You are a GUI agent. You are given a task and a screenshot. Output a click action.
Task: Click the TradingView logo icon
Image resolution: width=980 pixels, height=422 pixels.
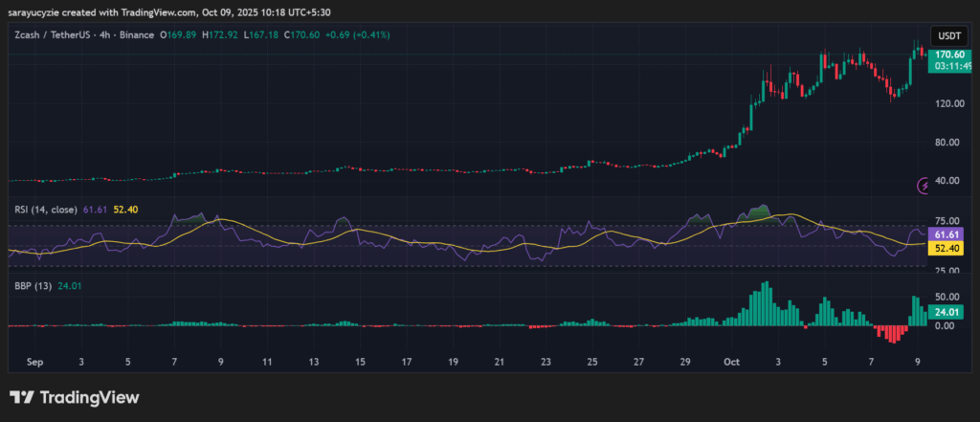(22, 397)
